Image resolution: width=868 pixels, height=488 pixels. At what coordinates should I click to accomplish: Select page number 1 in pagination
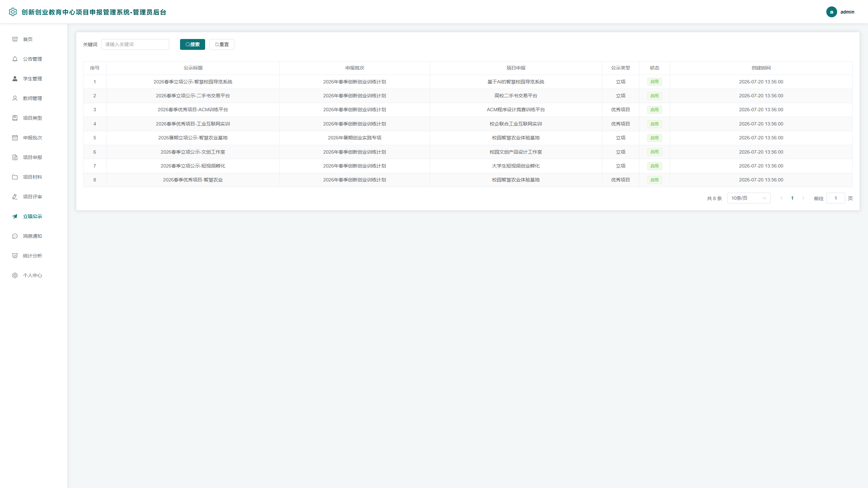pos(792,198)
